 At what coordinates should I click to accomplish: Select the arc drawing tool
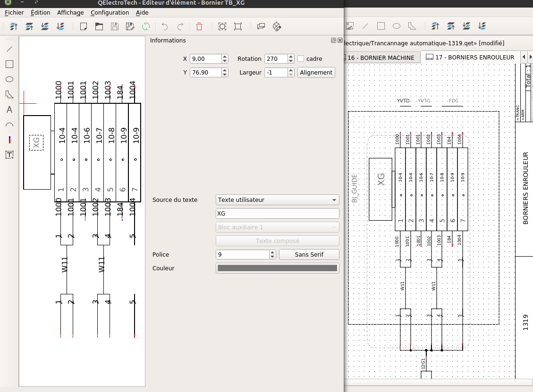coord(9,125)
